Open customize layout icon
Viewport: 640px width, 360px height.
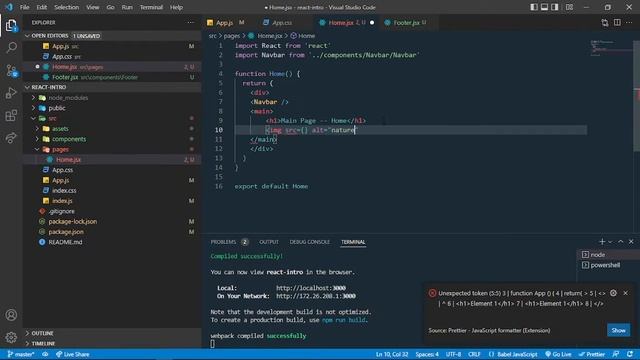tap(569, 7)
